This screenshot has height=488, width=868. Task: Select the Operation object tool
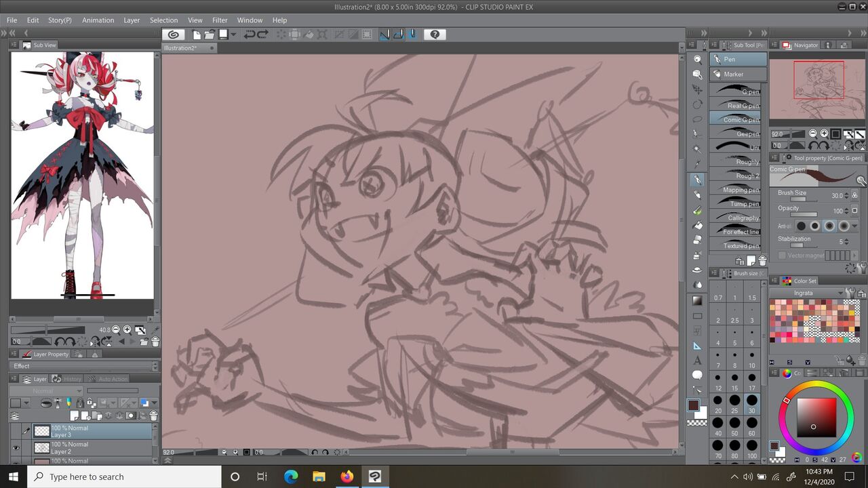click(x=697, y=75)
